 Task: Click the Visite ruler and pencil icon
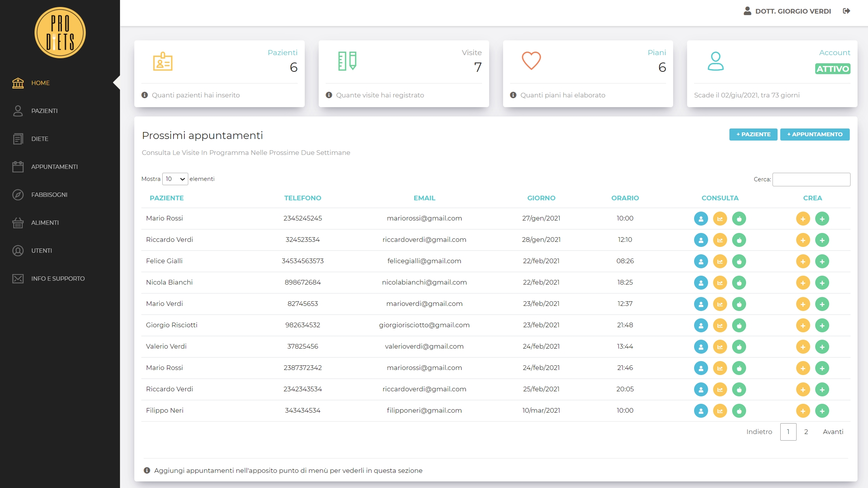pyautogui.click(x=347, y=61)
